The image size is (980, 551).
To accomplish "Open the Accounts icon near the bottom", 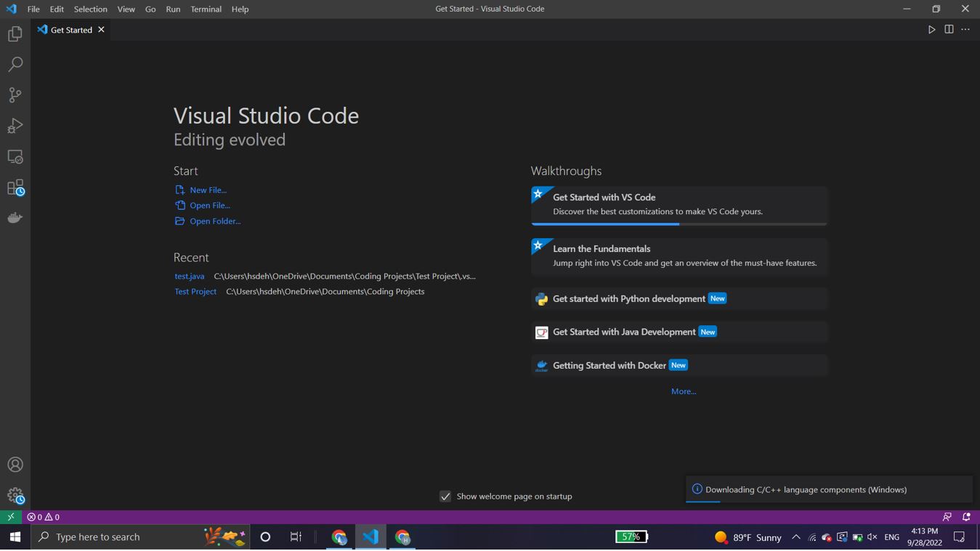I will pyautogui.click(x=15, y=464).
